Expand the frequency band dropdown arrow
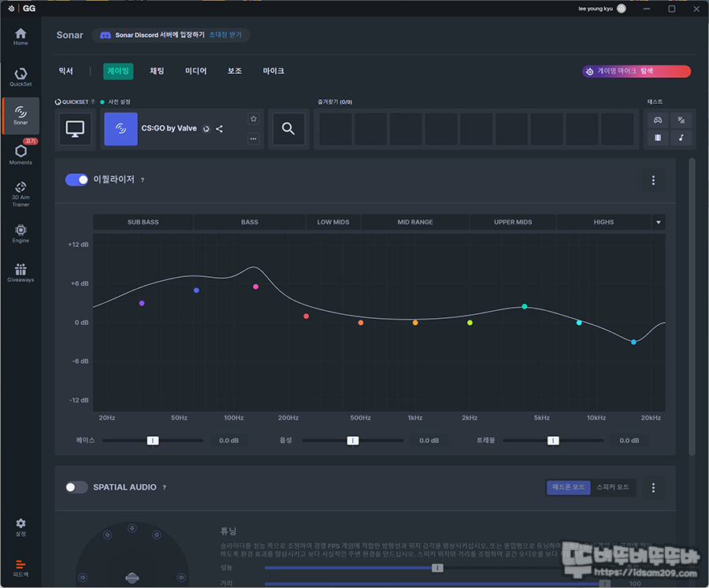The width and height of the screenshot is (709, 588). point(659,222)
